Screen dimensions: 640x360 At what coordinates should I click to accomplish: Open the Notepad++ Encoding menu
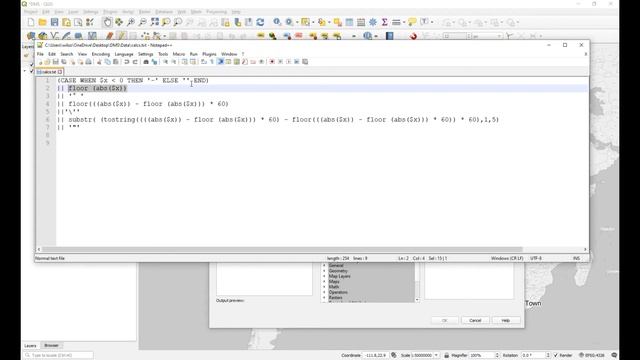point(100,54)
